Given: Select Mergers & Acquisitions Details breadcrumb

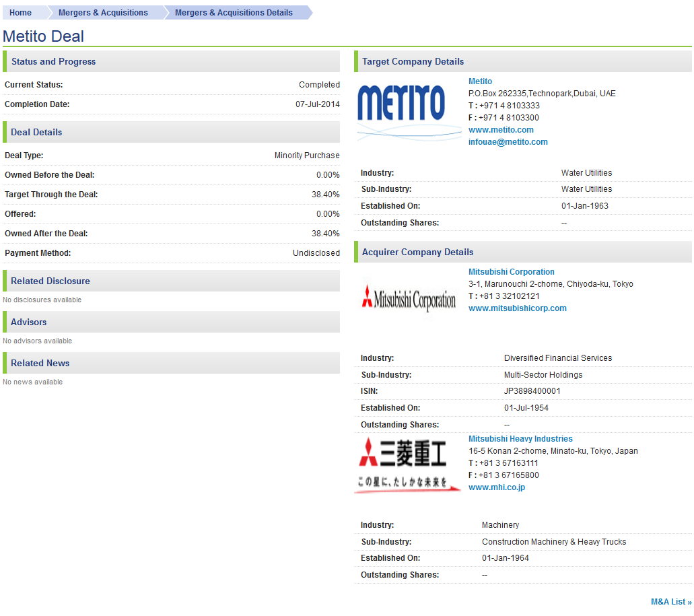Looking at the screenshot, I should point(234,13).
